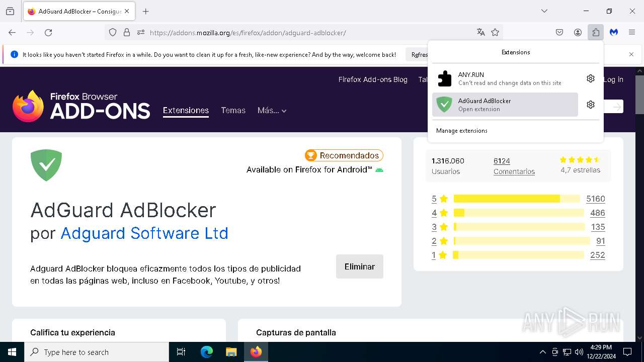Close the AdGuard AdBlocker browser tab
Viewport: 644px width, 362px height.
point(127,11)
